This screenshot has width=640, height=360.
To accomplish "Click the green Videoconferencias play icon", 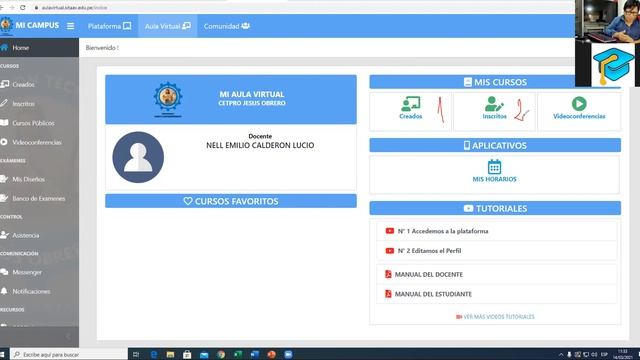I will pyautogui.click(x=579, y=104).
